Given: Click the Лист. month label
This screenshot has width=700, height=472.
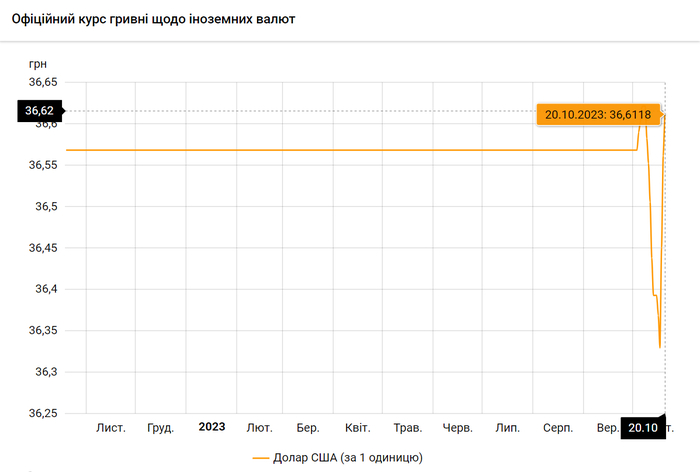Looking at the screenshot, I should pyautogui.click(x=111, y=428).
